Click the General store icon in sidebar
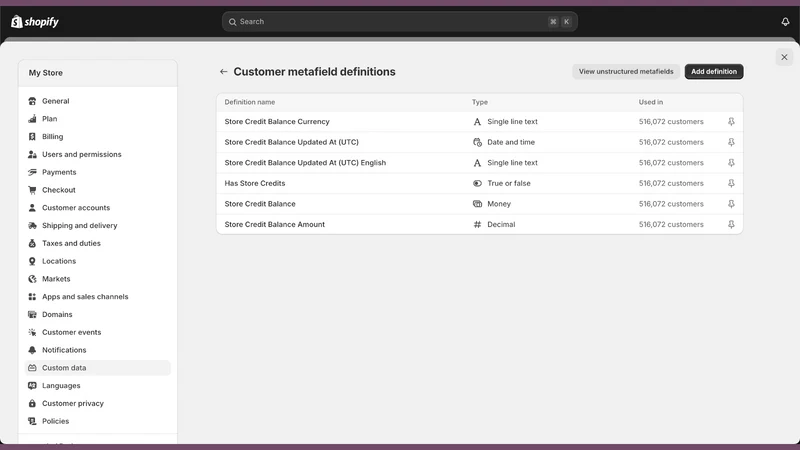Image resolution: width=800 pixels, height=450 pixels. 32,101
